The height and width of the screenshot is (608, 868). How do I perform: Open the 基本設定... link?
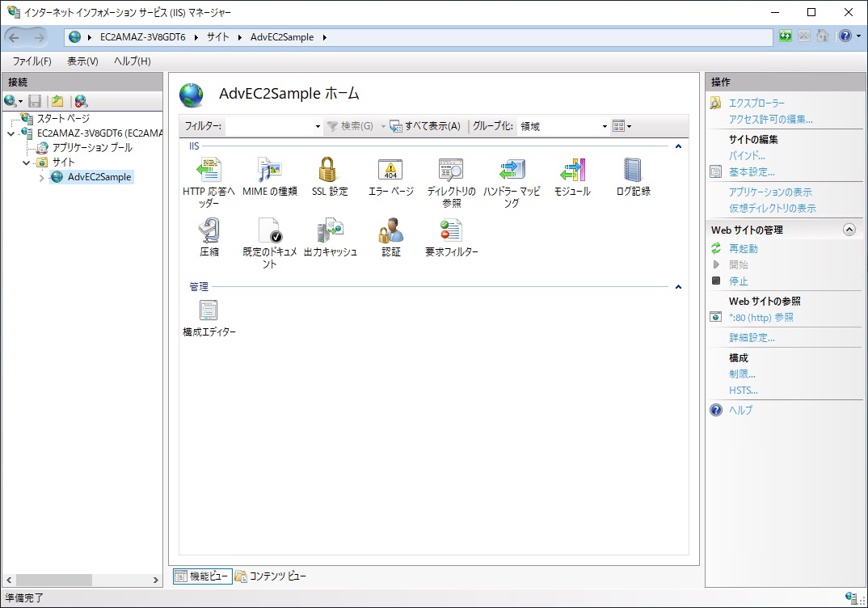point(752,172)
